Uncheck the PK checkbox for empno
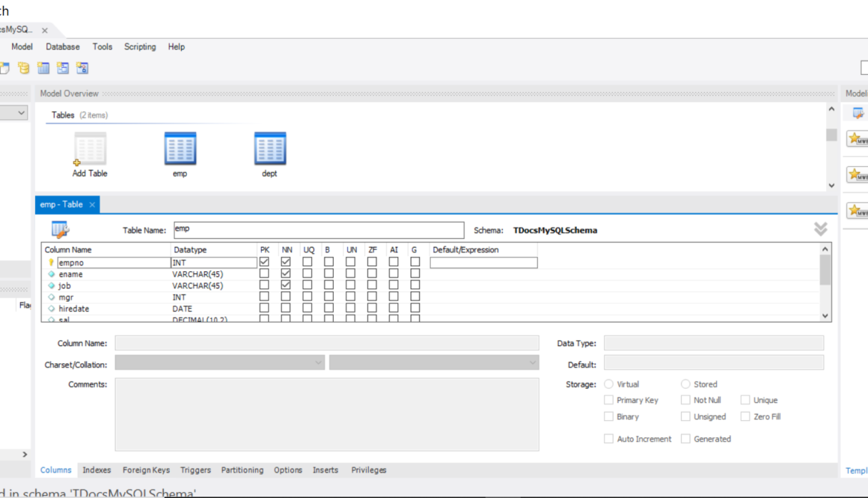The height and width of the screenshot is (498, 868). tap(264, 262)
